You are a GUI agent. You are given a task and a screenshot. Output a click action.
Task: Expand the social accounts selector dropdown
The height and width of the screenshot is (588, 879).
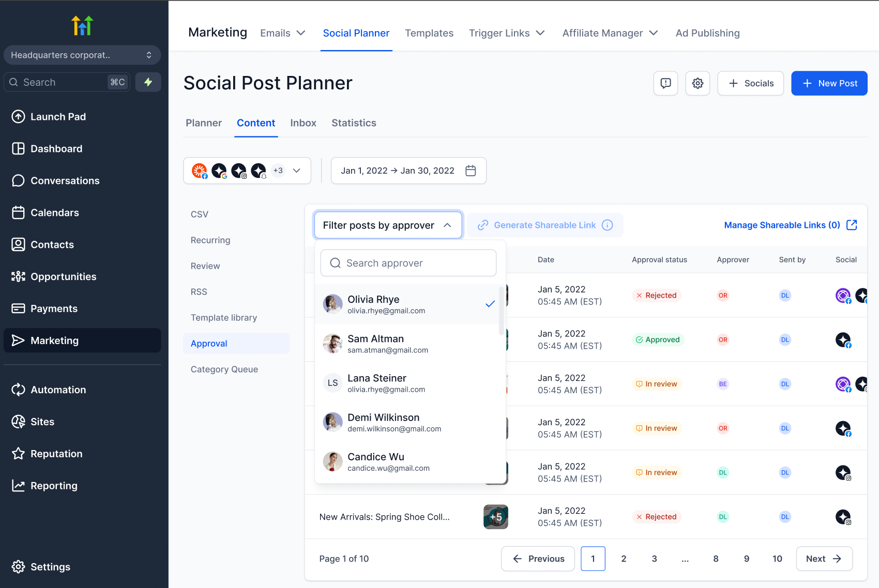click(x=296, y=171)
